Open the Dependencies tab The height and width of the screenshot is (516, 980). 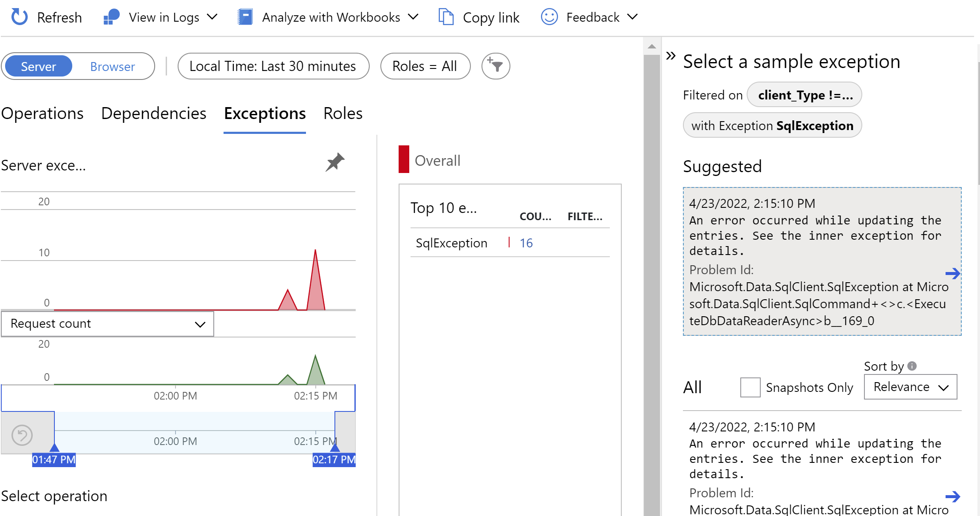click(153, 113)
